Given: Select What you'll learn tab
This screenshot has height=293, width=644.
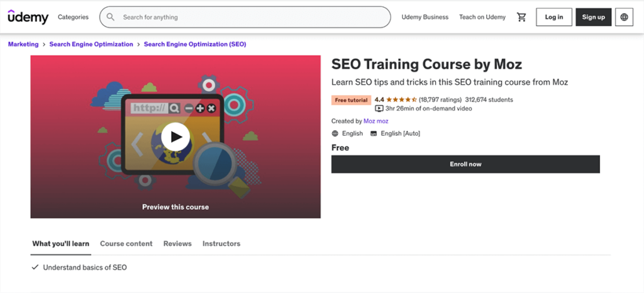Looking at the screenshot, I should [x=61, y=244].
